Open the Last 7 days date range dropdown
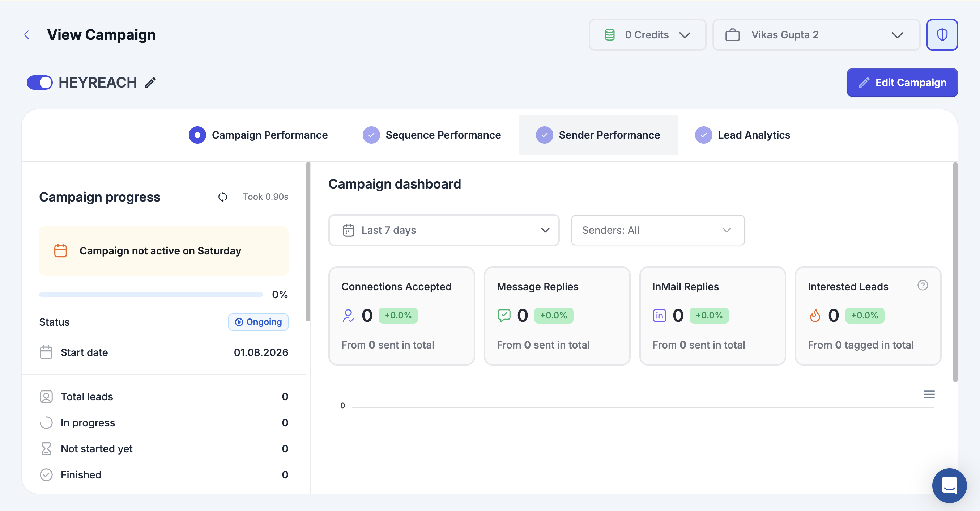The height and width of the screenshot is (511, 980). pyautogui.click(x=444, y=231)
